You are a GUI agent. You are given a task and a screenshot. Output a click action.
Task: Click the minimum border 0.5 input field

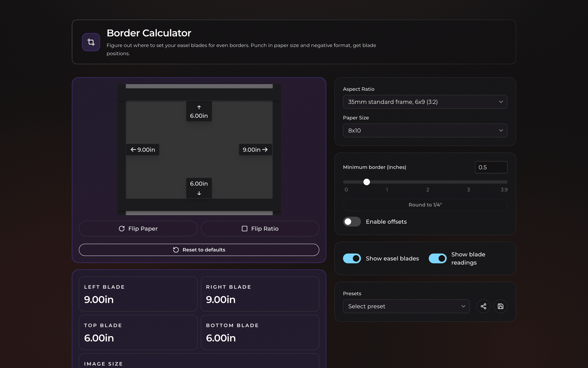[x=491, y=167]
